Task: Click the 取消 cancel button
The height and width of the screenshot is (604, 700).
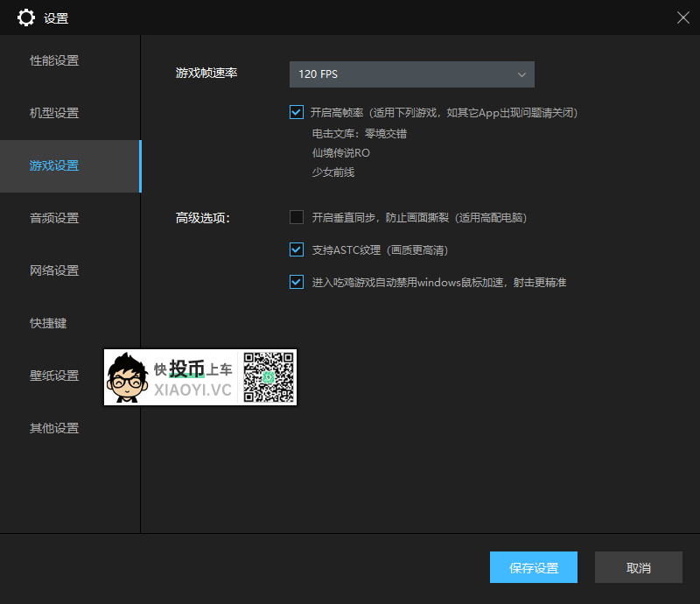Action: 638,567
